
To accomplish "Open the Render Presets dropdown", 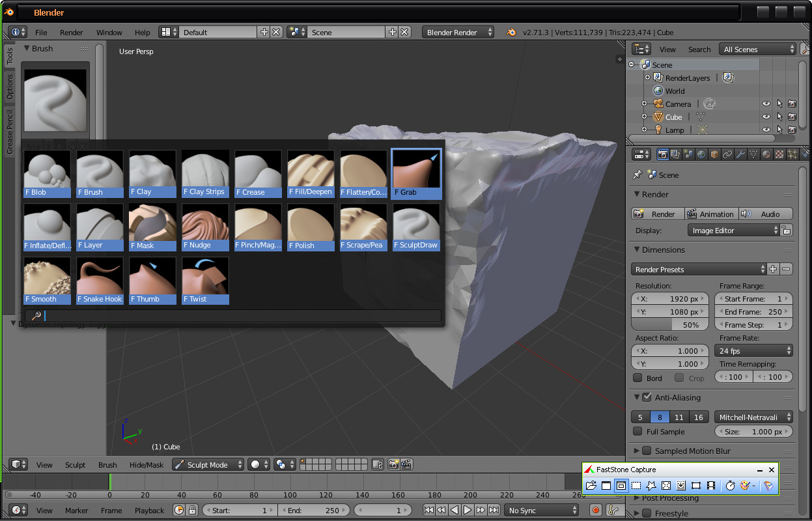I will (699, 269).
